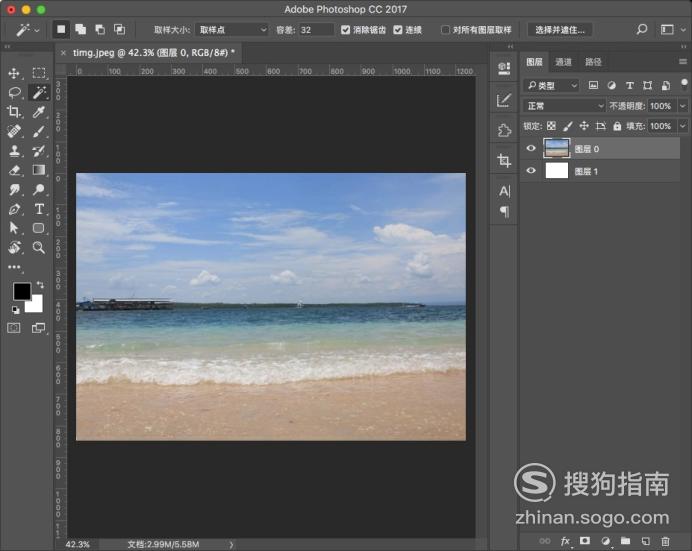The height and width of the screenshot is (551, 692).
Task: Add a layer style with fx button
Action: (x=565, y=541)
